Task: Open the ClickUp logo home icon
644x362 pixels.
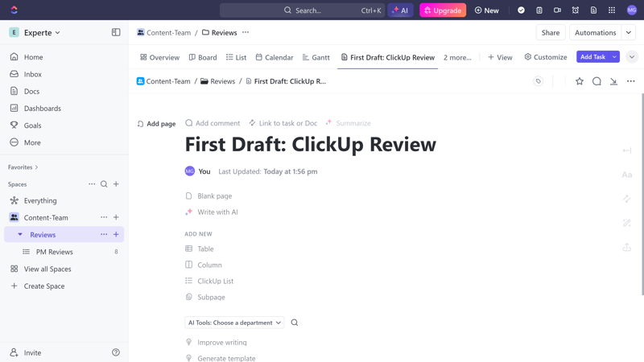Action: [x=14, y=10]
